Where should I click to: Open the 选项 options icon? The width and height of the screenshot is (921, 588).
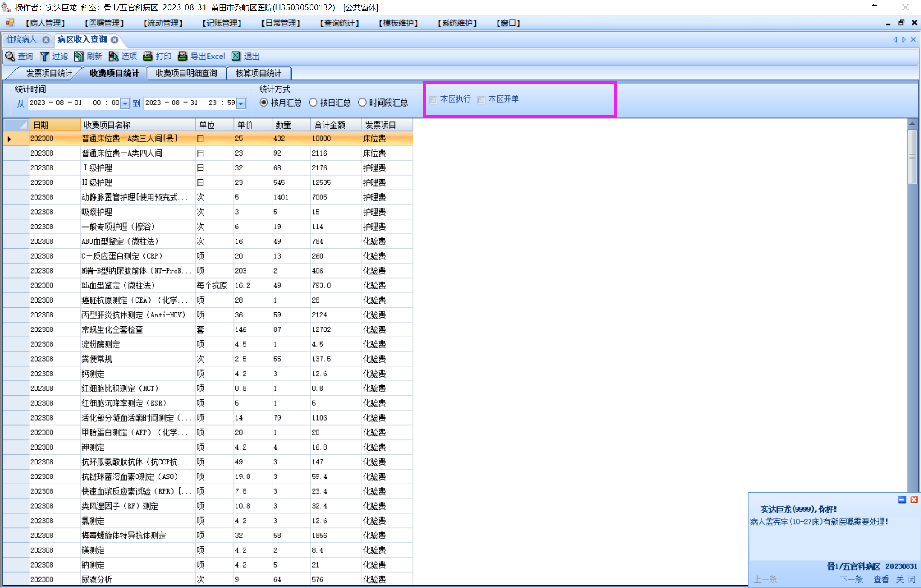tap(113, 56)
